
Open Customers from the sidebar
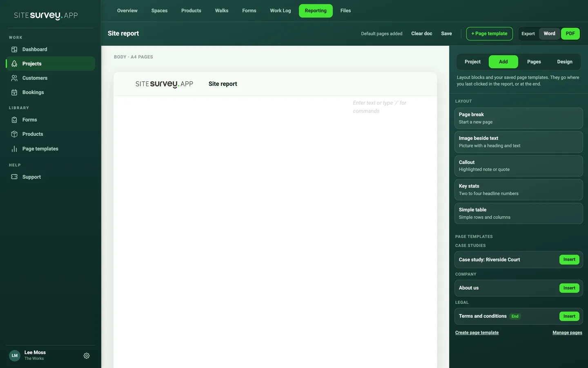[51, 78]
